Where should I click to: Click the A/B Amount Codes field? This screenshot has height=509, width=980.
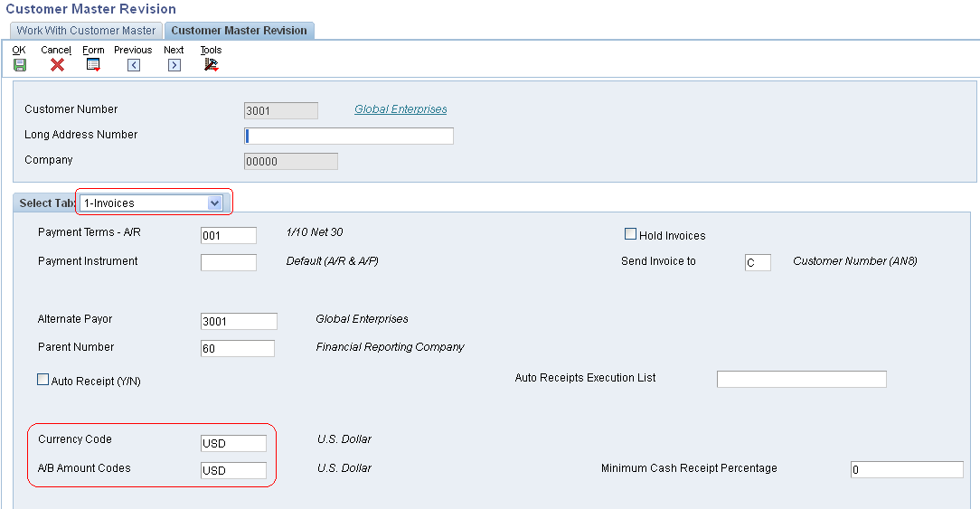point(234,470)
